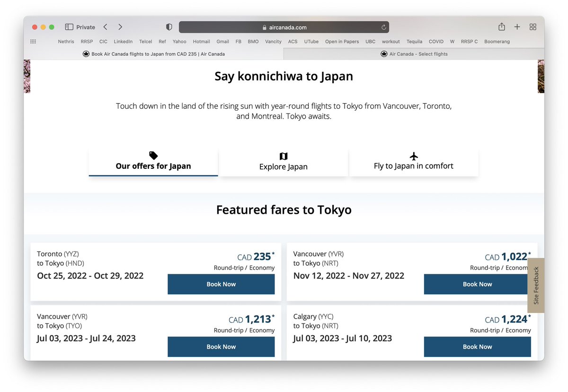
Task: Click the Nov 12, 2022 - Nov 27, 2022 dates
Action: [x=349, y=276]
